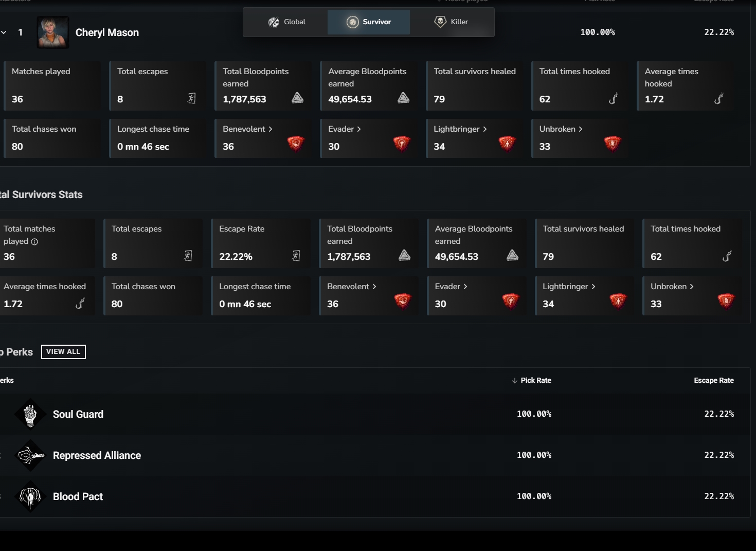Click the Cheryl Mason character name
Image resolution: width=756 pixels, height=551 pixels.
pyautogui.click(x=107, y=32)
